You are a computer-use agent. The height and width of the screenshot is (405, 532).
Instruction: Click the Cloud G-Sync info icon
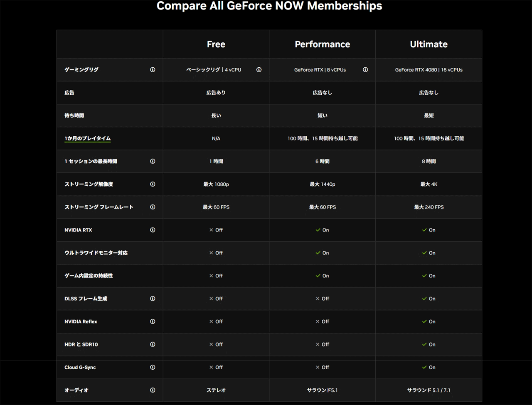click(x=153, y=367)
